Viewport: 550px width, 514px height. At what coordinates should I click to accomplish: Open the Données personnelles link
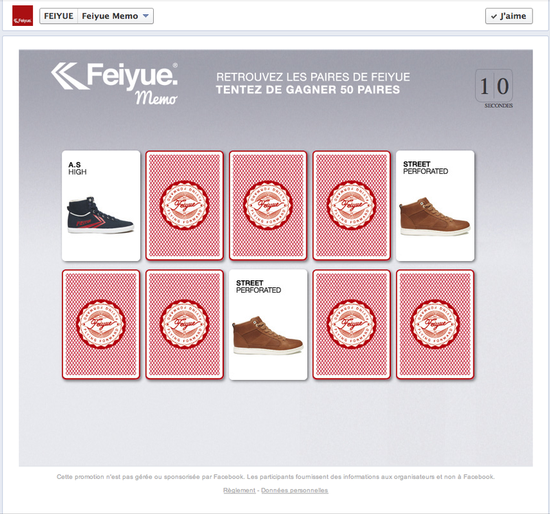tap(295, 490)
